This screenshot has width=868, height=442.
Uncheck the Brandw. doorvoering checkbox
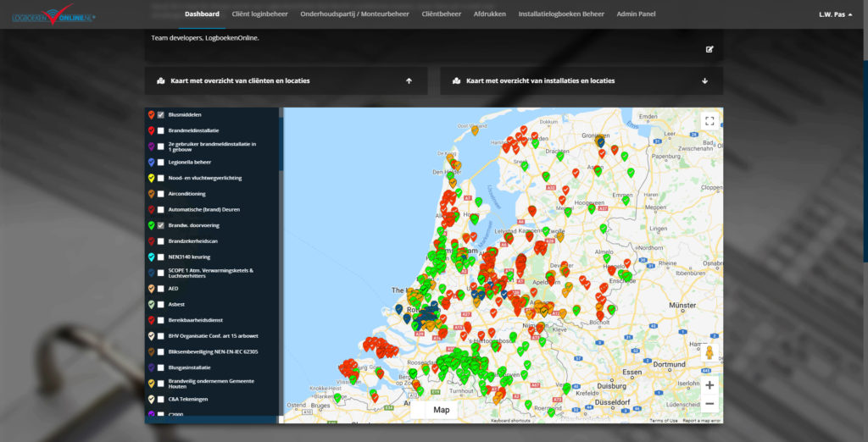pyautogui.click(x=161, y=225)
